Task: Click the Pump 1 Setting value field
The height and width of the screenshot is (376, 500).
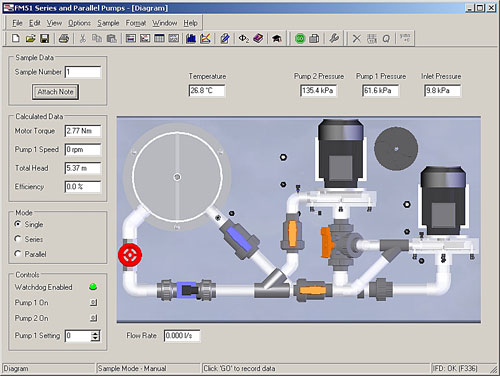Action: pos(78,336)
